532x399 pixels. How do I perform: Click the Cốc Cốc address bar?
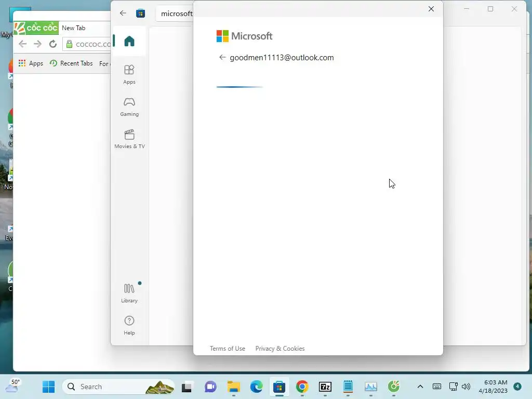[87, 44]
